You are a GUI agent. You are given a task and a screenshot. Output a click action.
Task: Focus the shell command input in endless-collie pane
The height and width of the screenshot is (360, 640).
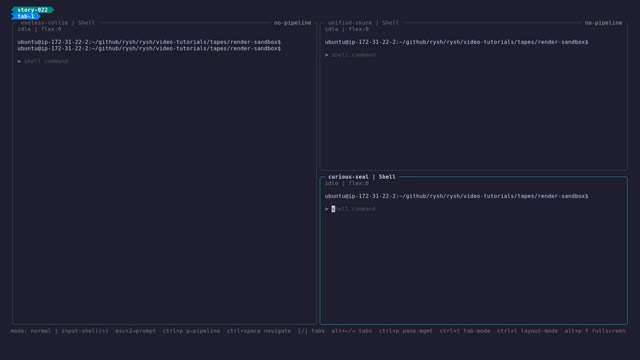click(46, 61)
